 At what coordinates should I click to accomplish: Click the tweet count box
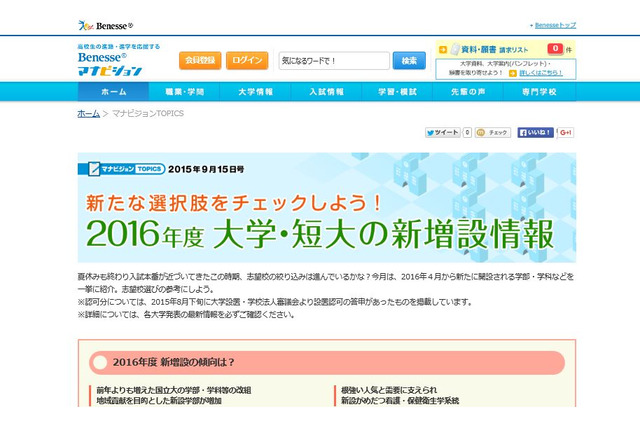pos(467,133)
